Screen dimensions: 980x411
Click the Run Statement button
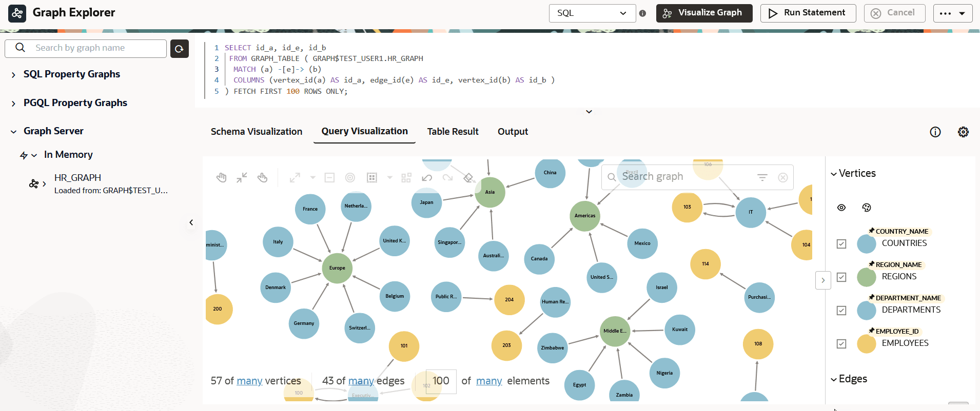coord(808,13)
